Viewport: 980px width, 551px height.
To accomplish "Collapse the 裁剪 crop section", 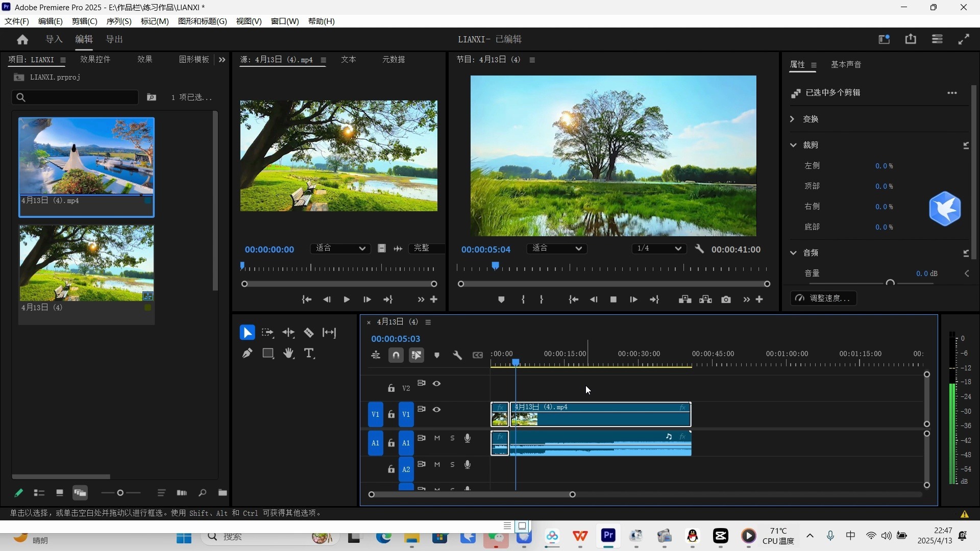I will [793, 145].
